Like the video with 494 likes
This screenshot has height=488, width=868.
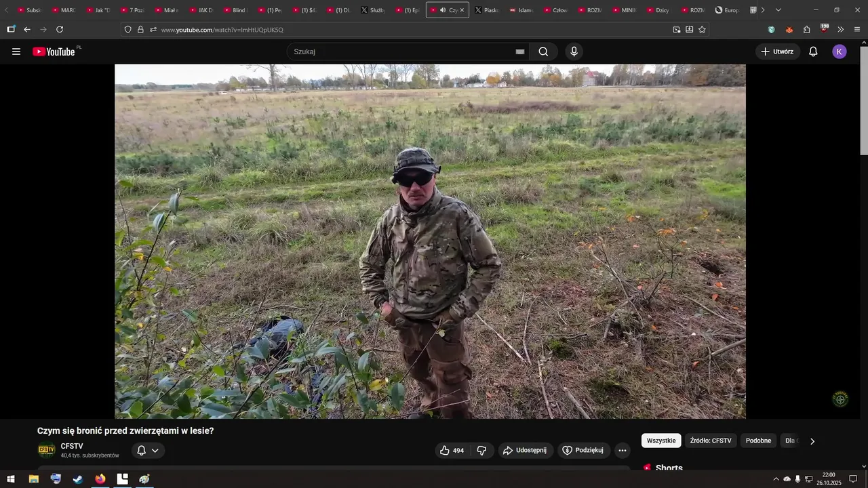click(x=452, y=451)
